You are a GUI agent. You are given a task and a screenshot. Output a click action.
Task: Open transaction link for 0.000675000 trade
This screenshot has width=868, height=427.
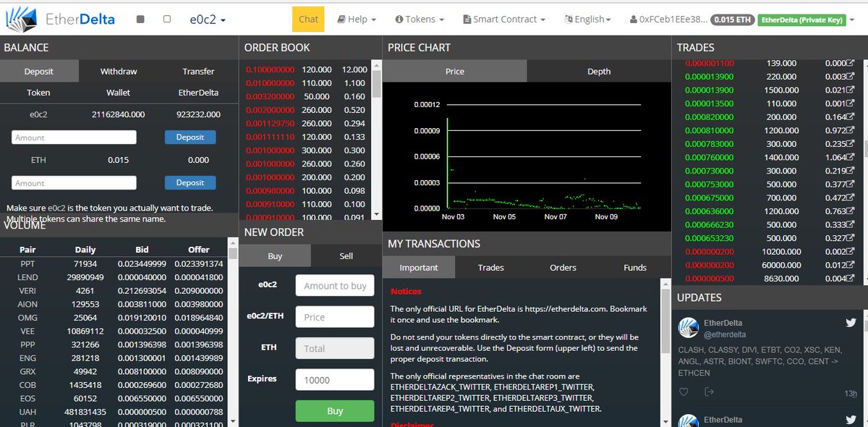851,198
